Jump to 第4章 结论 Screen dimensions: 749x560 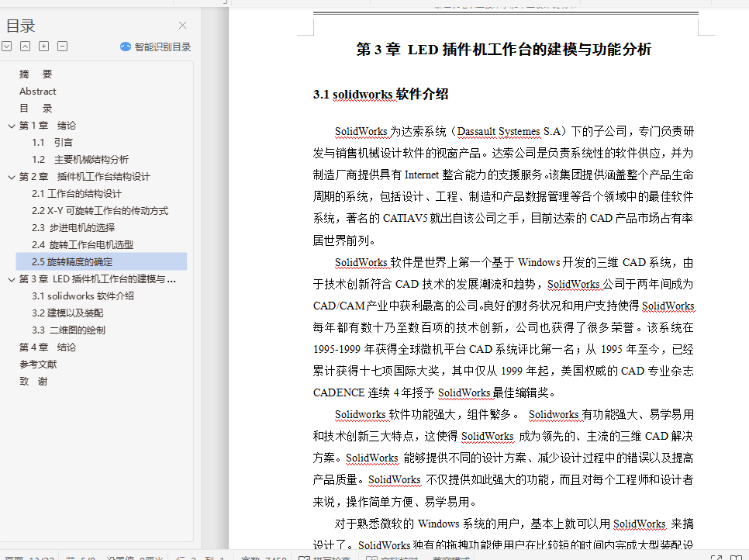click(x=47, y=347)
